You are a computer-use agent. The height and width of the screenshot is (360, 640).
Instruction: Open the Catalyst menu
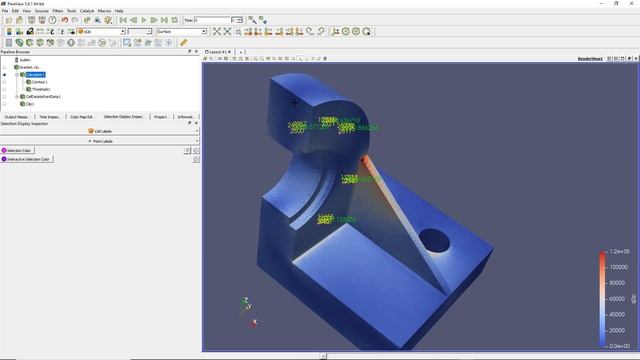point(87,11)
